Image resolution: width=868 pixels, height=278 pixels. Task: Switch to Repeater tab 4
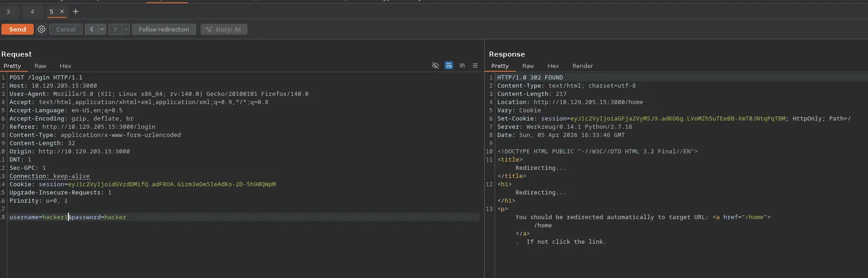32,11
